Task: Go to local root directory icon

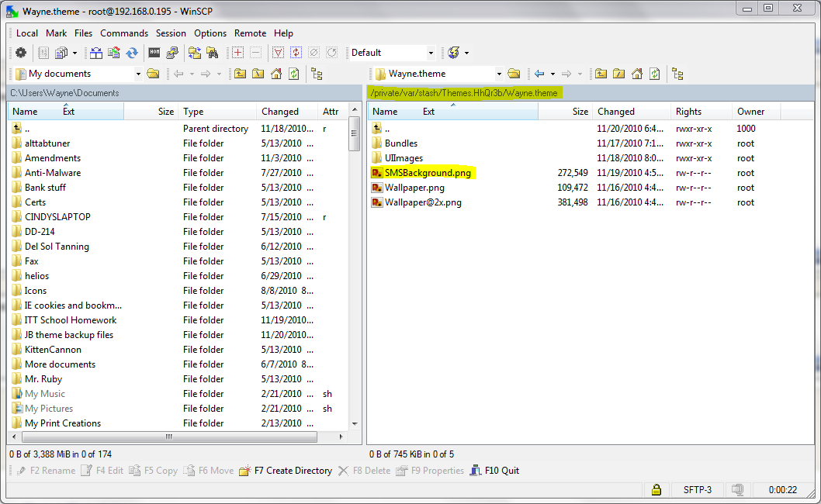Action: click(258, 74)
